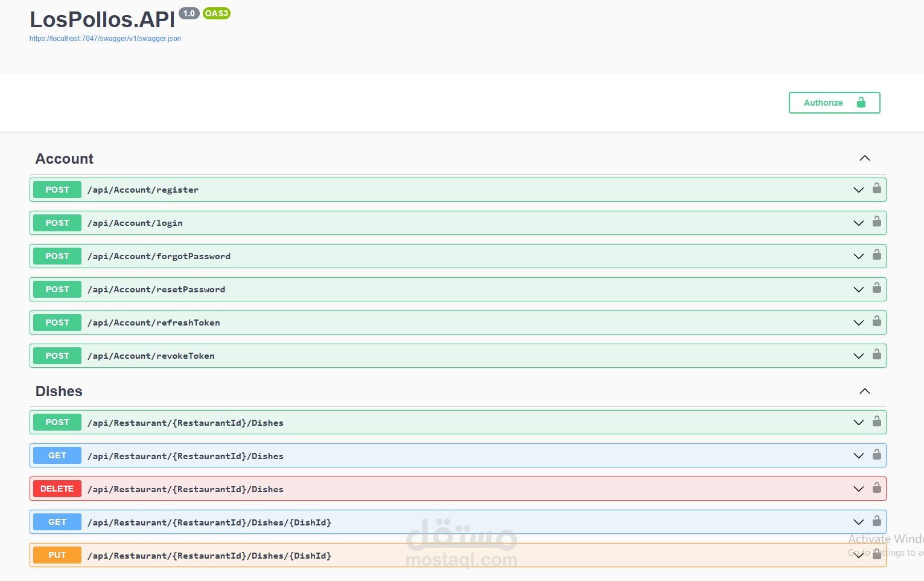This screenshot has height=581, width=924.
Task: Click the lock icon on /api/Account/forgotPassword
Action: 877,255
